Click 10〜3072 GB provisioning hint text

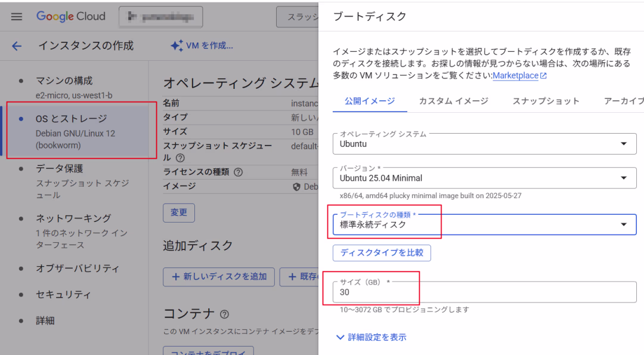[404, 310]
